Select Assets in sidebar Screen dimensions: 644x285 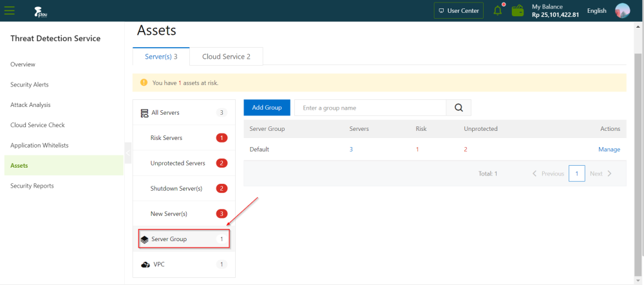coord(64,165)
